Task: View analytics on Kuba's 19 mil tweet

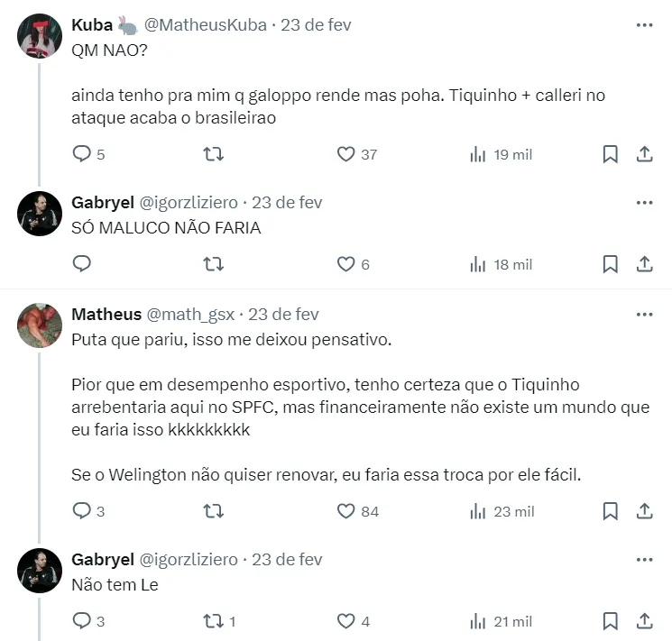Action: [478, 154]
